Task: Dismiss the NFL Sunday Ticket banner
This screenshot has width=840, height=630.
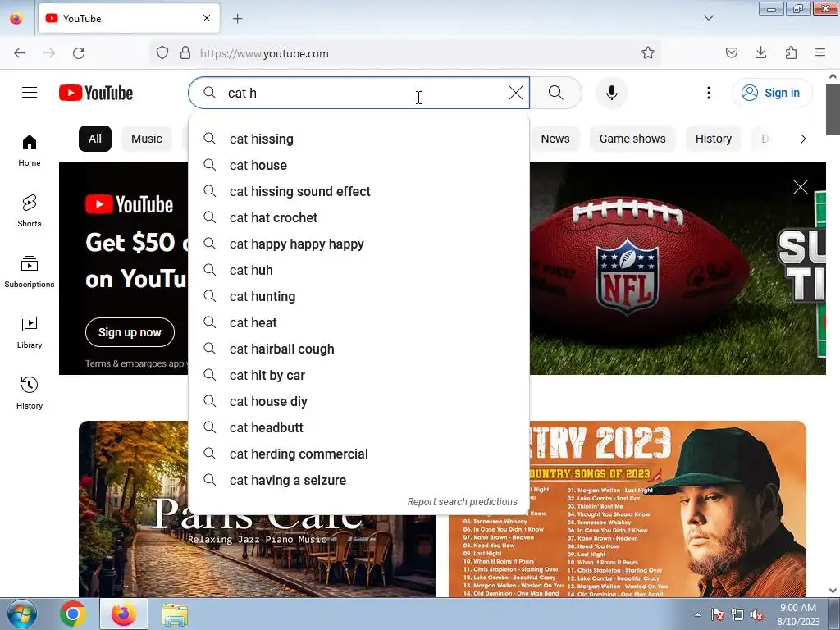Action: (x=801, y=187)
